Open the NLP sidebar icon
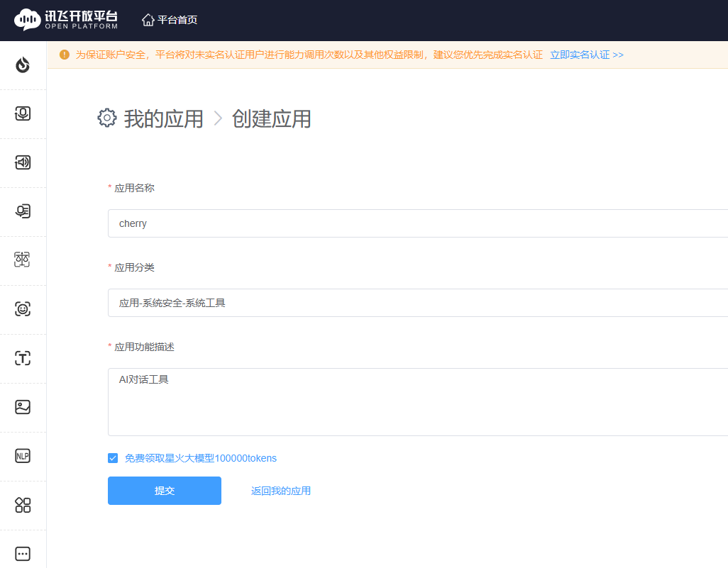This screenshot has height=568, width=728. pos(23,456)
